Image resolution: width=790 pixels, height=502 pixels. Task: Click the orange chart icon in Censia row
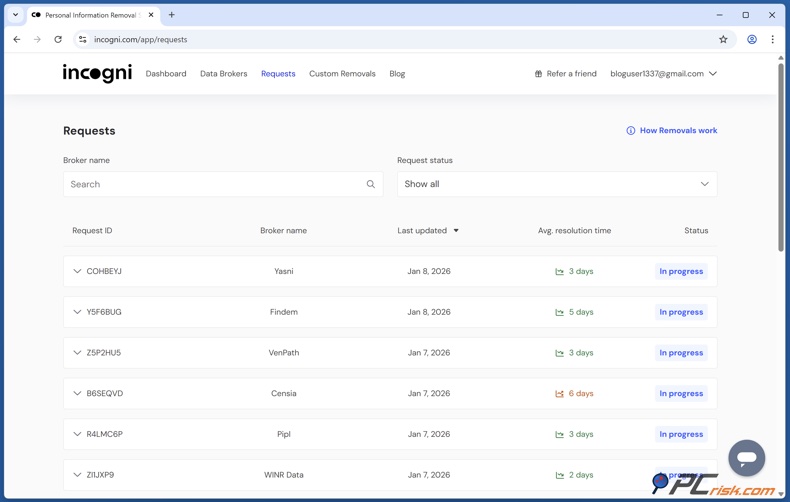click(559, 394)
